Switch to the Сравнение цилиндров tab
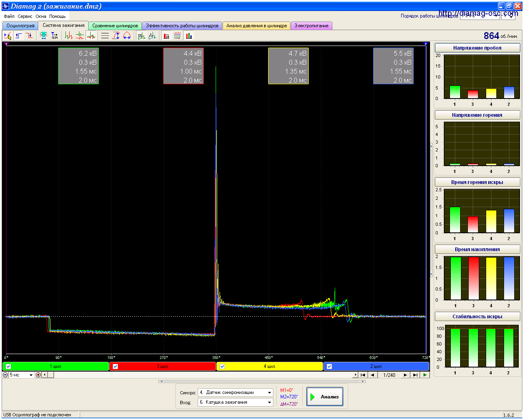Image resolution: width=524 pixels, height=420 pixels. pos(115,26)
